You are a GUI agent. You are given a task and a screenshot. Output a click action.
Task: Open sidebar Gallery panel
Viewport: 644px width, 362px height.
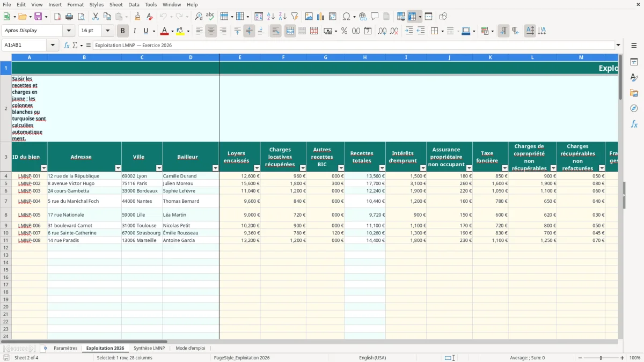(x=634, y=93)
